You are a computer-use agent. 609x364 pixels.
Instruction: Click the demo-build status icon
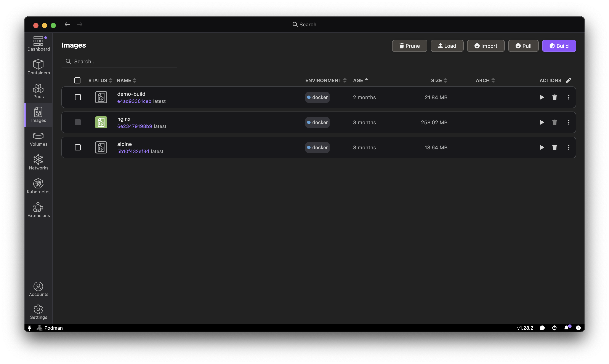[x=101, y=97]
